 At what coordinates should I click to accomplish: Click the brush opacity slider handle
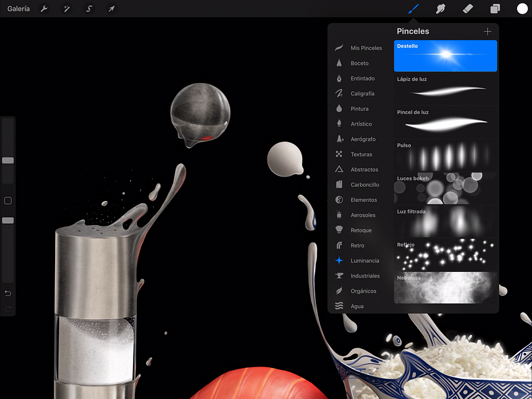coord(8,221)
